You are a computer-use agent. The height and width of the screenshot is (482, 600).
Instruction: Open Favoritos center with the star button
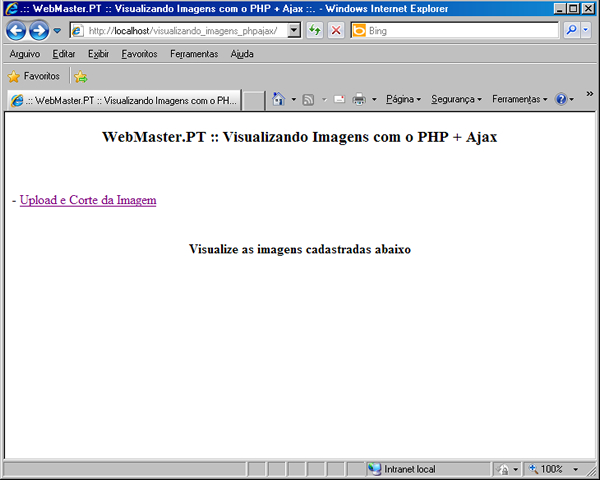(x=34, y=76)
